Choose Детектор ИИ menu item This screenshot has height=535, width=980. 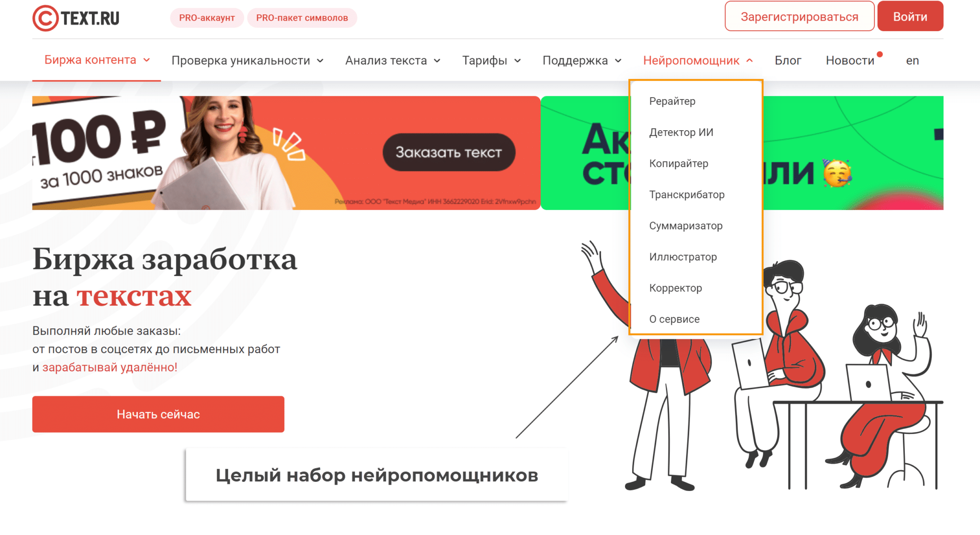click(681, 132)
